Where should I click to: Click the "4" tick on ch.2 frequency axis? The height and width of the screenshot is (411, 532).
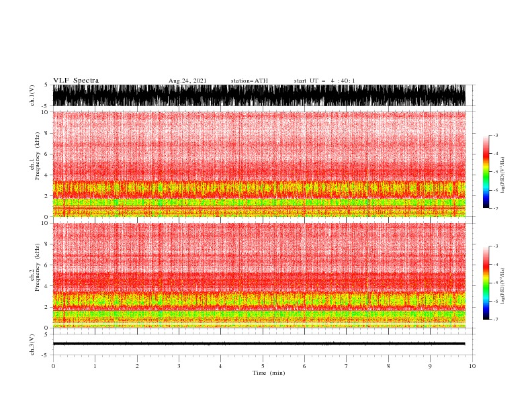coord(47,286)
